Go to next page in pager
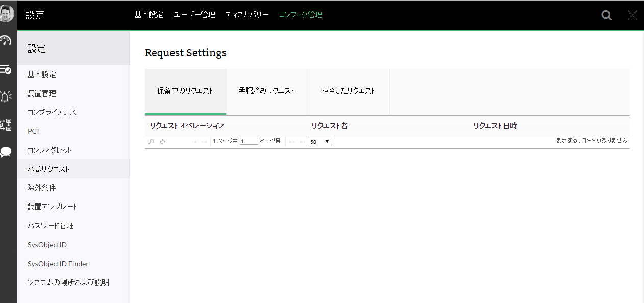 [292, 142]
